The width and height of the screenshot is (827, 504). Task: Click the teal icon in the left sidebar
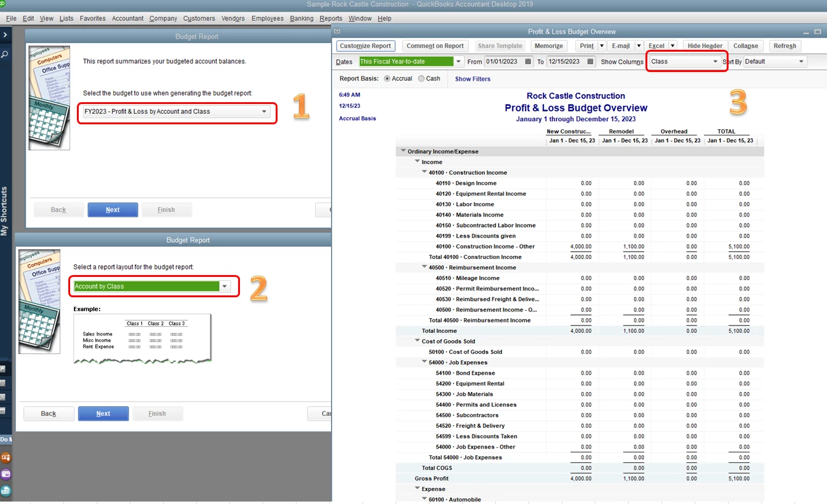point(6,490)
